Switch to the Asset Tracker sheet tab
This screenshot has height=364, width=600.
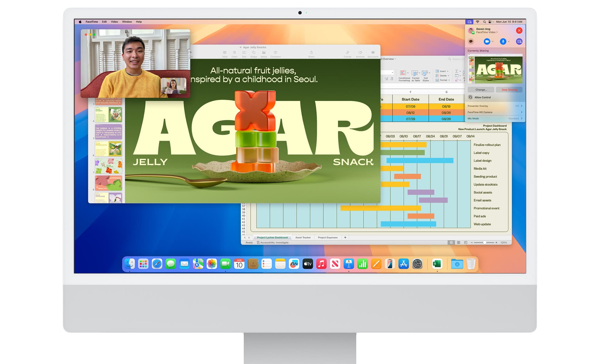point(303,238)
